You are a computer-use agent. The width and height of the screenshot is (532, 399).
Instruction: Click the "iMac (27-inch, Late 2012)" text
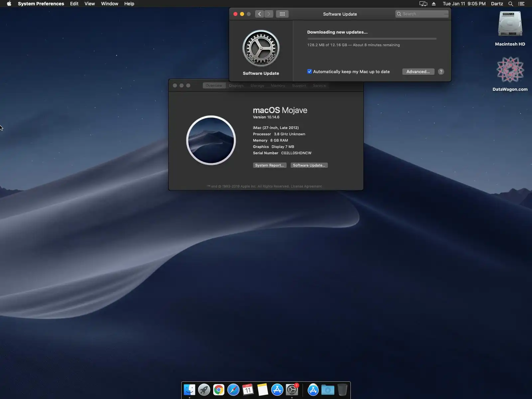click(276, 128)
